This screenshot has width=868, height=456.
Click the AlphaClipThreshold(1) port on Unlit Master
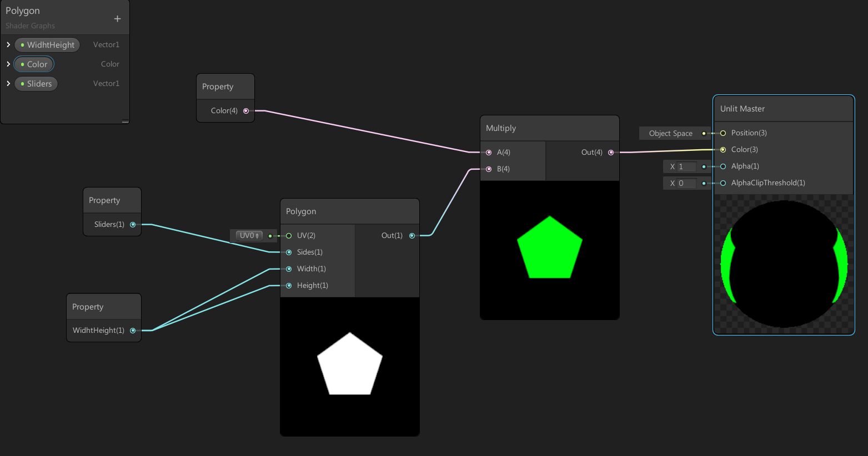(x=723, y=183)
